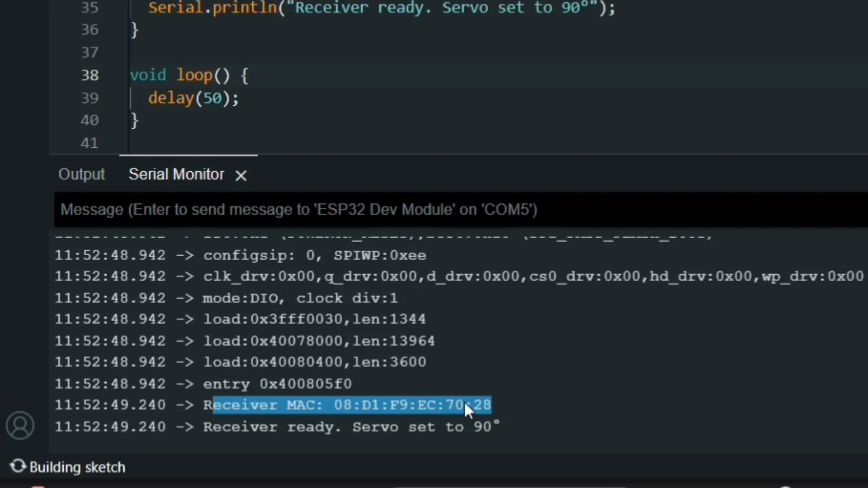Click the Serial.println Receiver ready code line
The width and height of the screenshot is (868, 488).
click(381, 8)
